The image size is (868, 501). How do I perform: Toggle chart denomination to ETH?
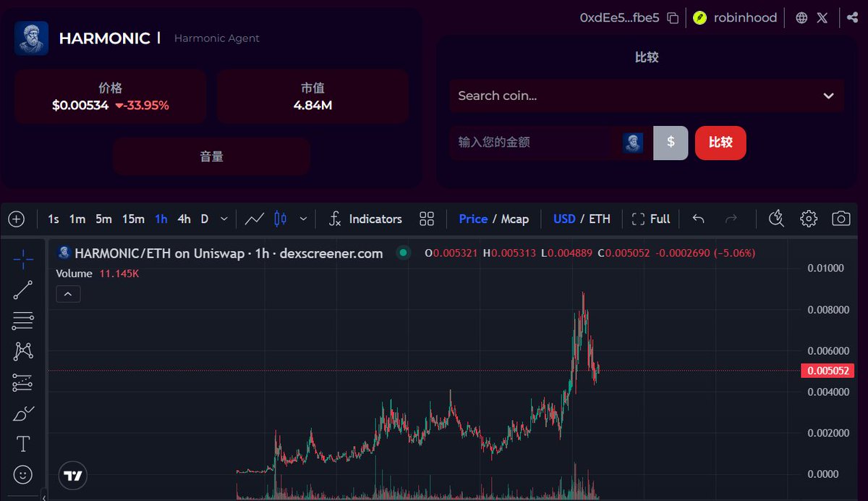point(600,219)
